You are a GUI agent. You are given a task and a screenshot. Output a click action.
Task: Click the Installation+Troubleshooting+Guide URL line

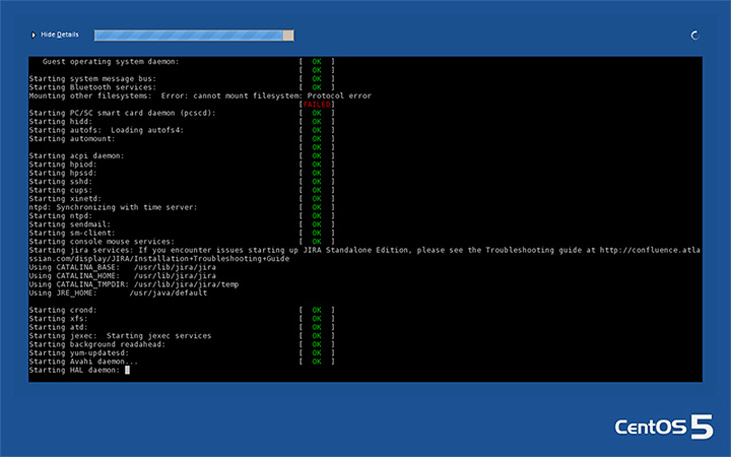pos(159,259)
